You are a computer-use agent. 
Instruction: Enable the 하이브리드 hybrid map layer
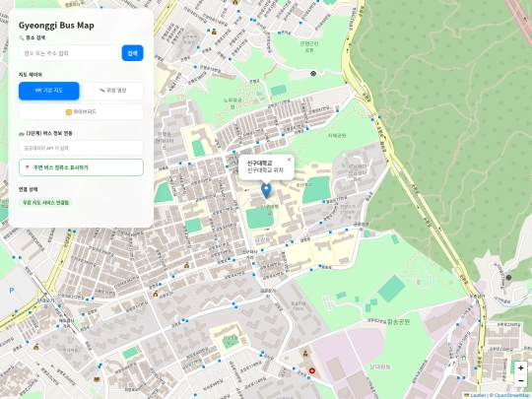(x=81, y=111)
